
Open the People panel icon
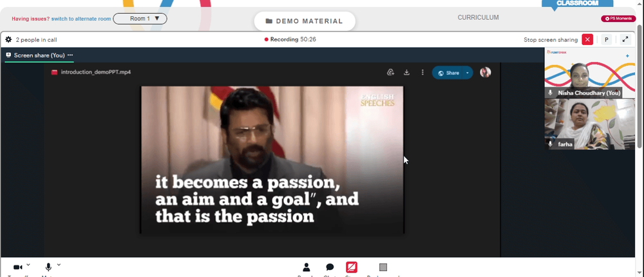(x=306, y=267)
